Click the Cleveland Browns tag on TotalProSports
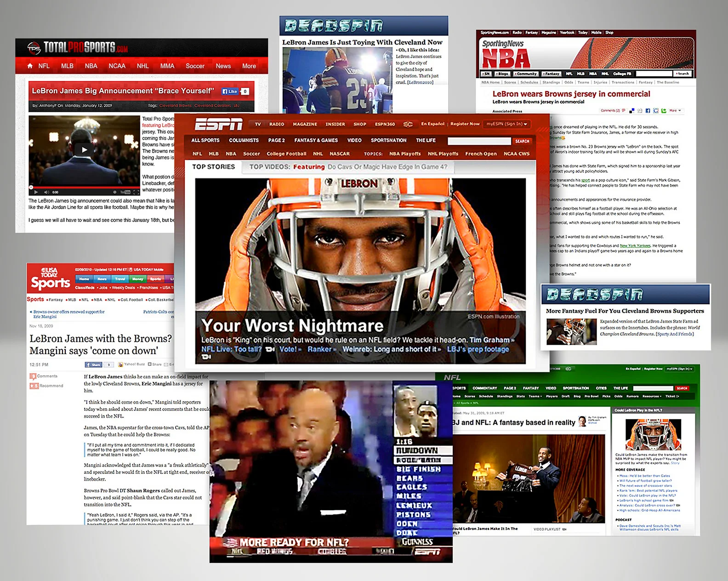The image size is (728, 581). (176, 106)
